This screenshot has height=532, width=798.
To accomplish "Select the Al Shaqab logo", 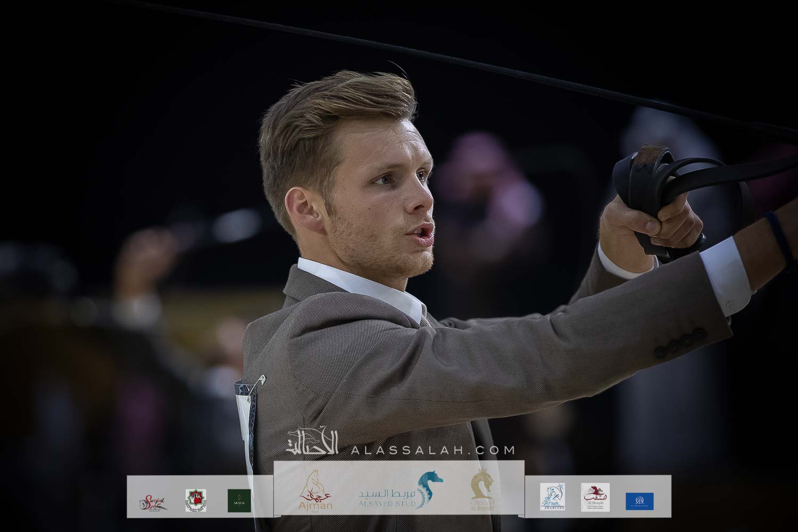I will [x=595, y=497].
